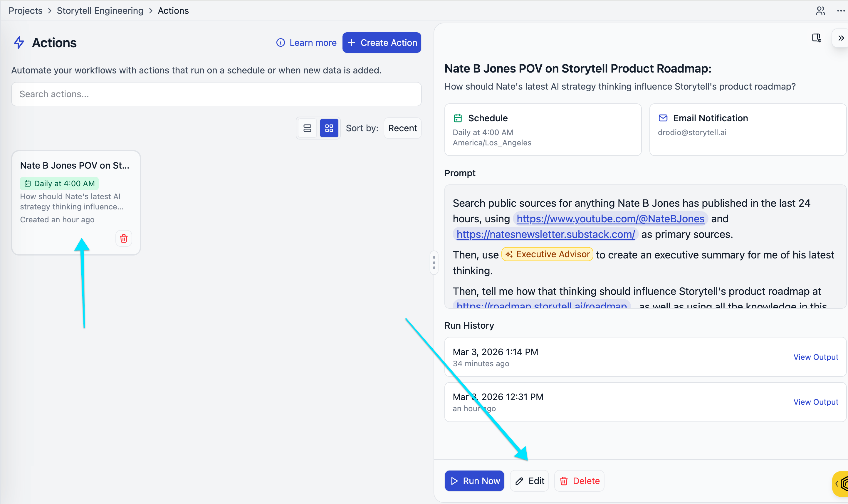Click the trash icon on Nate B Jones card
Viewport: 848px width, 504px height.
point(124,238)
